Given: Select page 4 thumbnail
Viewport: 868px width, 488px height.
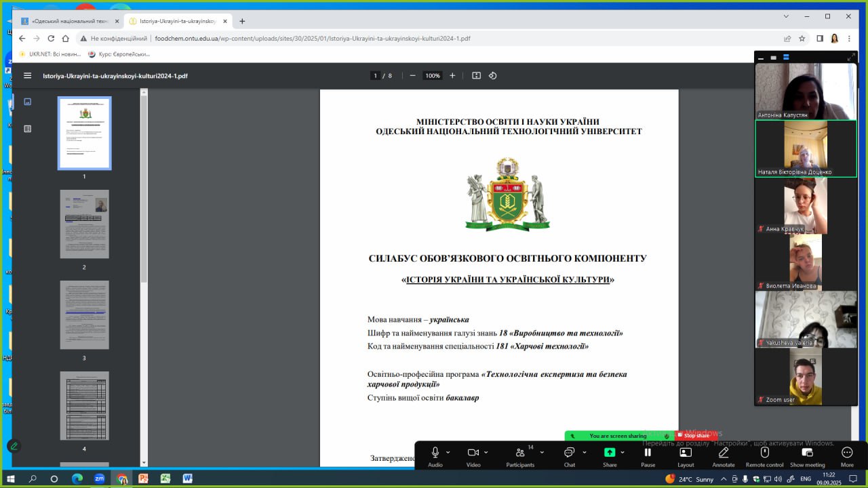Looking at the screenshot, I should tap(84, 405).
